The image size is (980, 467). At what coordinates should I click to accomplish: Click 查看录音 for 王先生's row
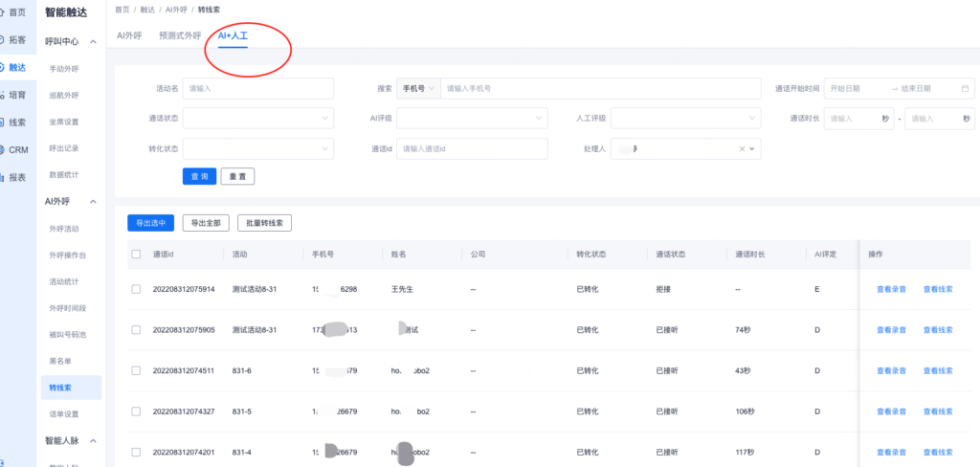pyautogui.click(x=891, y=289)
